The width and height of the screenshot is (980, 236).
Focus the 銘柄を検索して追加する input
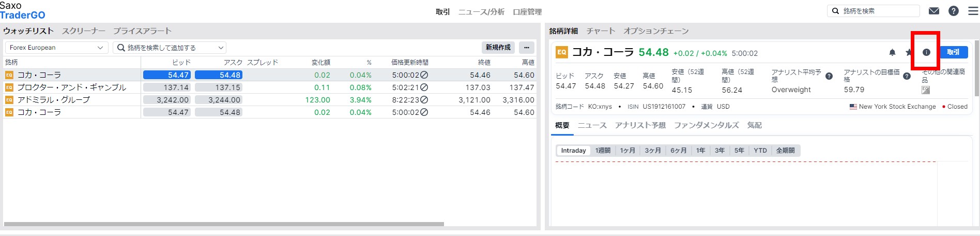(170, 48)
